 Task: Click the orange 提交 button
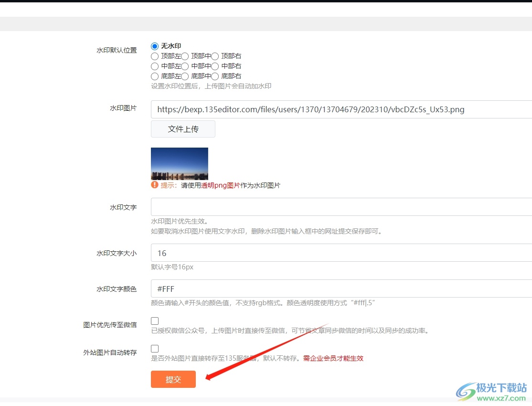coord(173,379)
